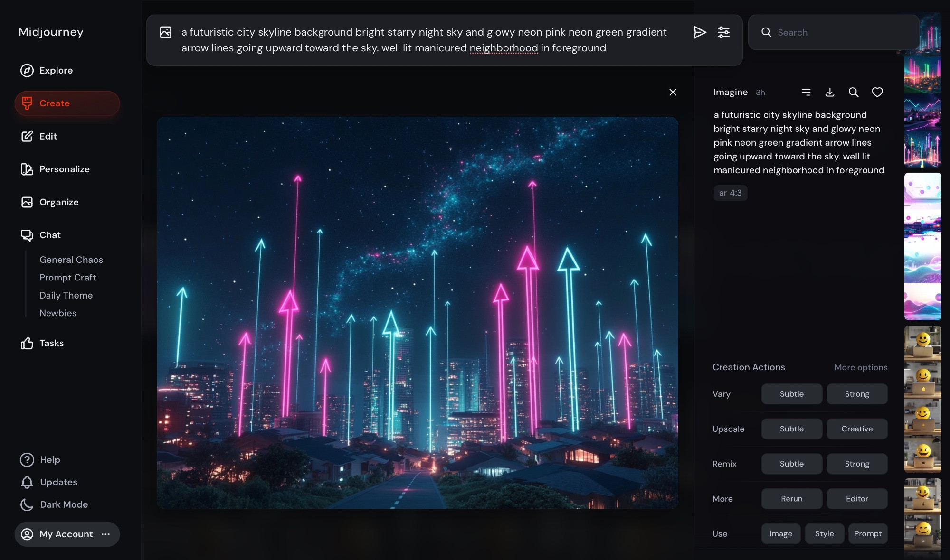Open the Daily Theme chat room
This screenshot has width=950, height=560.
pyautogui.click(x=66, y=295)
